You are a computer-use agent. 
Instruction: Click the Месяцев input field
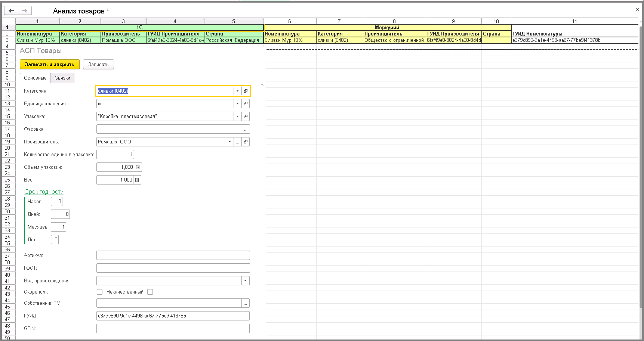click(58, 227)
